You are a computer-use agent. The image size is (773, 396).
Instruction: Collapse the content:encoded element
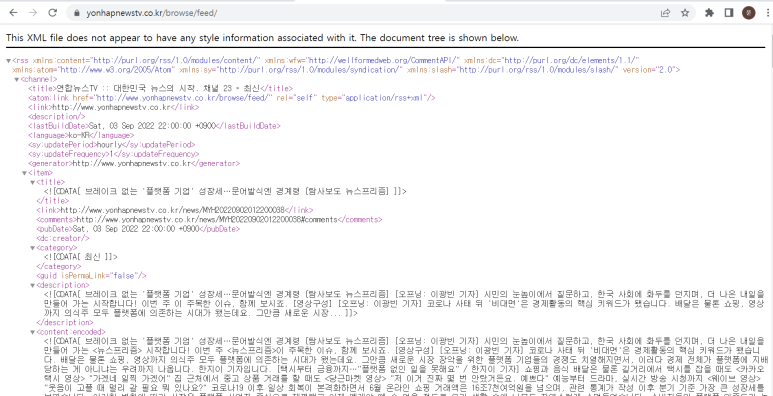[x=33, y=332]
